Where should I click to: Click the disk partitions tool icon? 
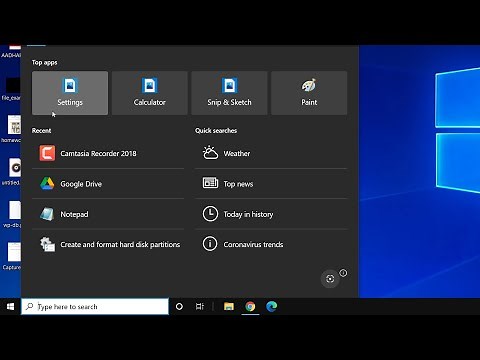tap(47, 244)
